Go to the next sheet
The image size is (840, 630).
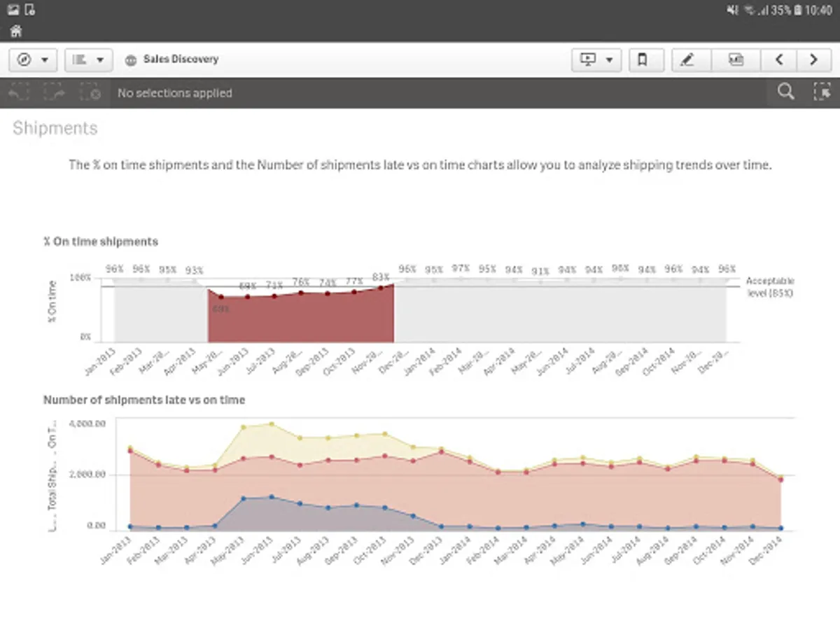813,60
